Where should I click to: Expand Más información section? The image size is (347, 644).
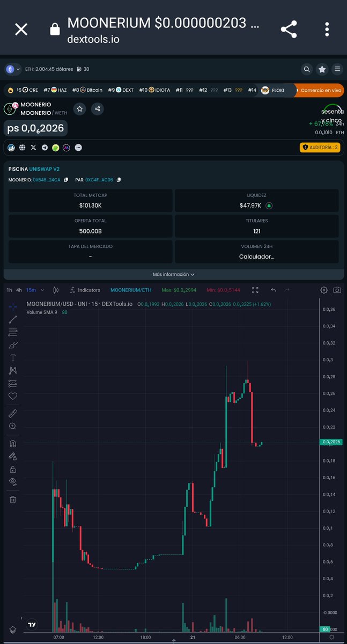(174, 274)
